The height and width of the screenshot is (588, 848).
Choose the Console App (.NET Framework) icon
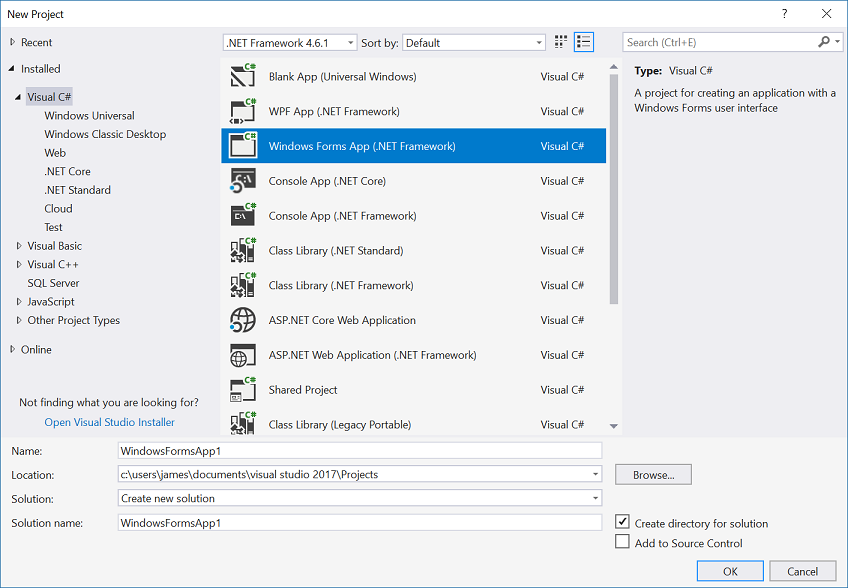pos(243,216)
